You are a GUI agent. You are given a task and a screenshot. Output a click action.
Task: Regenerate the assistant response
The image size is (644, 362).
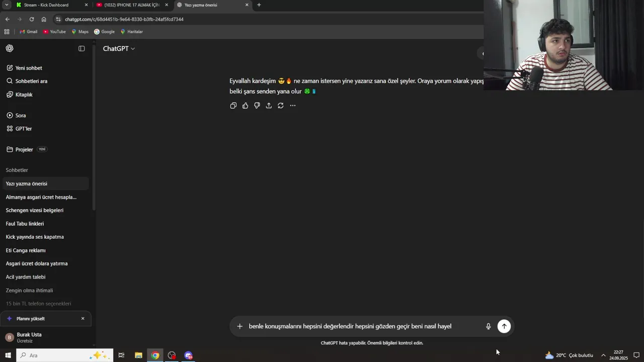click(x=281, y=106)
